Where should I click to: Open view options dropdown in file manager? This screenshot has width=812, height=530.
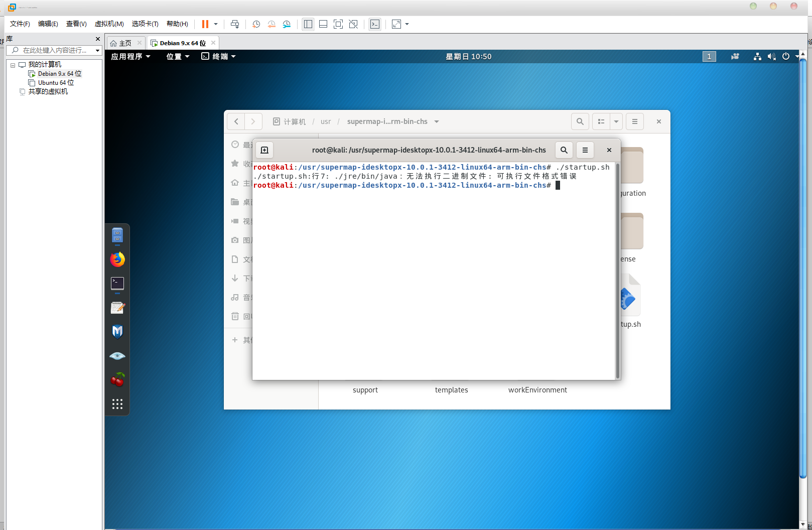(x=616, y=121)
